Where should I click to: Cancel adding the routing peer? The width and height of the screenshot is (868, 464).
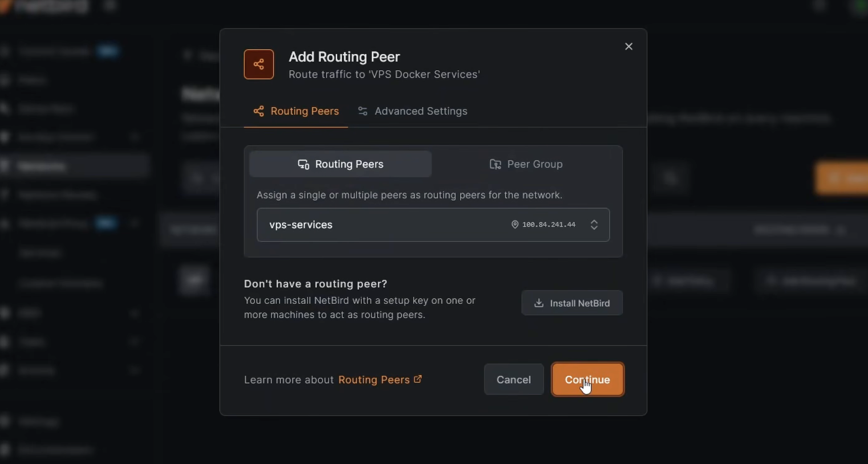point(513,380)
